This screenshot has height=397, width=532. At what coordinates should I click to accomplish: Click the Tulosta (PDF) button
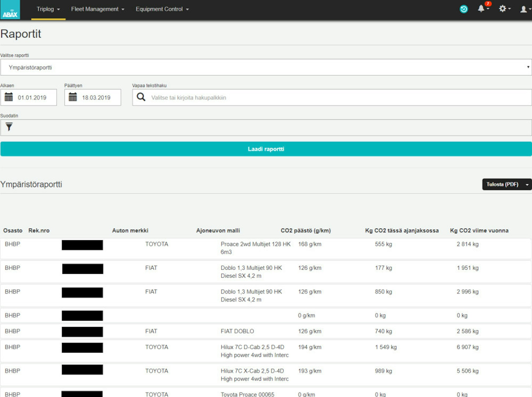pos(503,185)
